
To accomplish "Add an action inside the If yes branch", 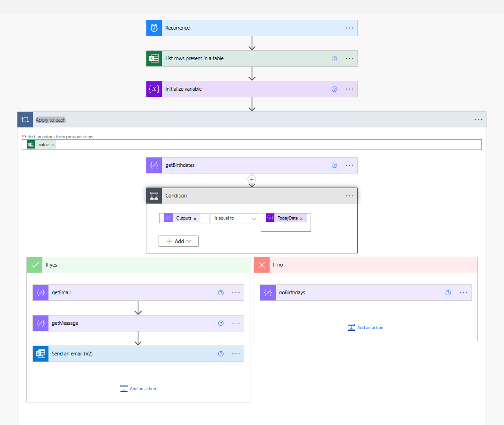I will coord(138,388).
